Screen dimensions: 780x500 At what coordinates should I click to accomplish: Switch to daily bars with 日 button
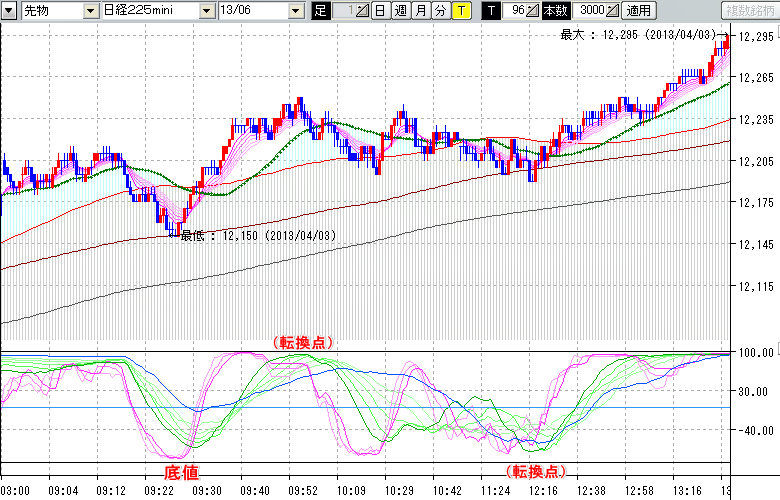(380, 11)
